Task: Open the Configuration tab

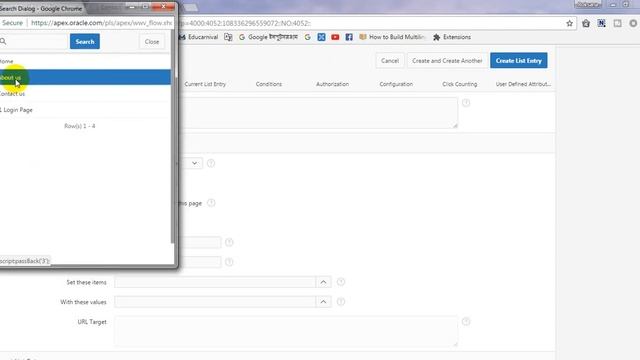Action: pyautogui.click(x=396, y=84)
